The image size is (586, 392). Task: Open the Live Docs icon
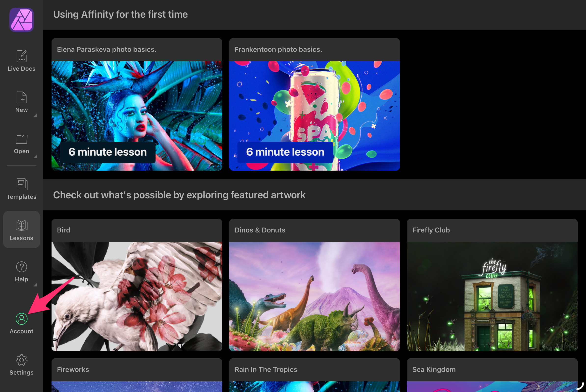22,56
